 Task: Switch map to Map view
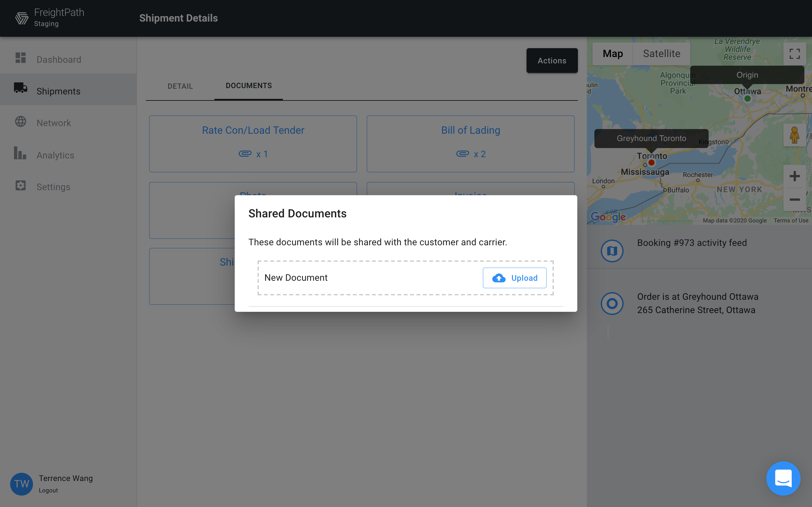[612, 54]
